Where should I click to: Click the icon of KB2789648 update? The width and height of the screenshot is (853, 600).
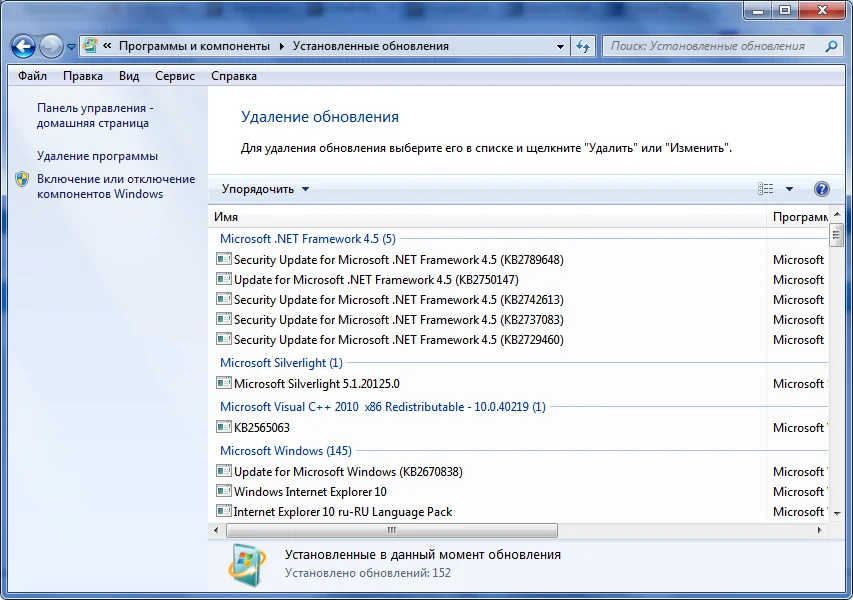pos(224,259)
